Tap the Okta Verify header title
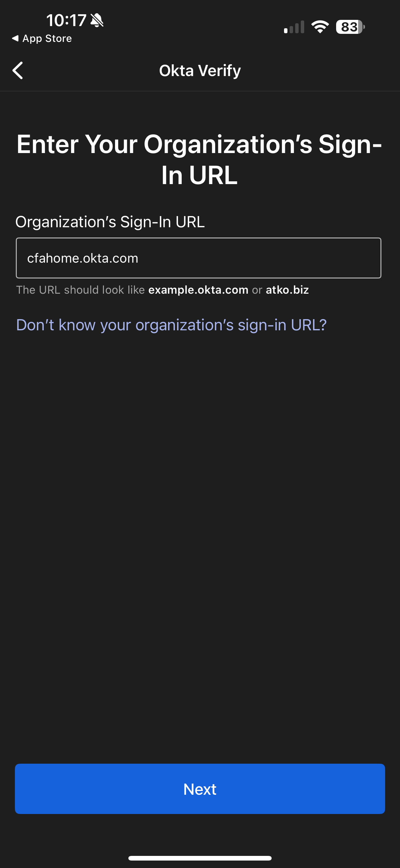Viewport: 400px width, 868px height. pos(200,70)
